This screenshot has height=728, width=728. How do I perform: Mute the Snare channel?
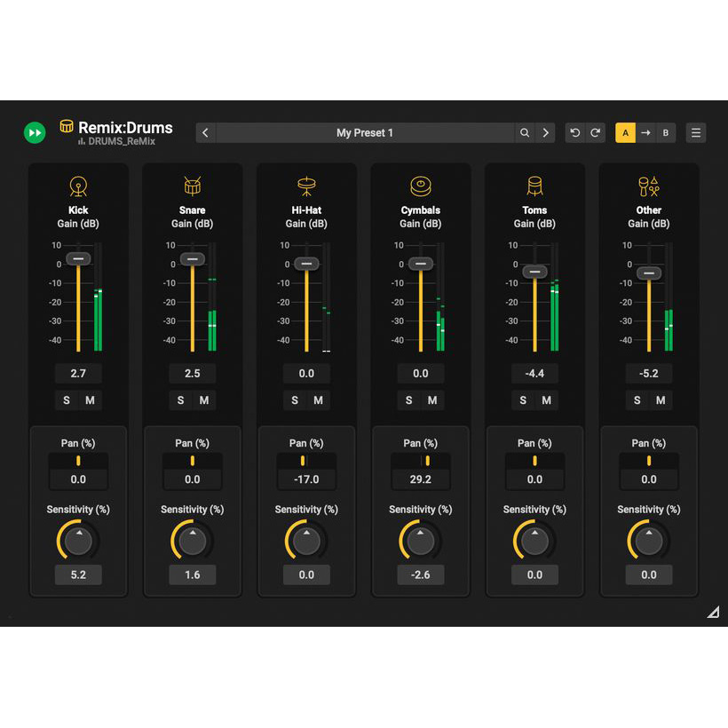pos(204,400)
